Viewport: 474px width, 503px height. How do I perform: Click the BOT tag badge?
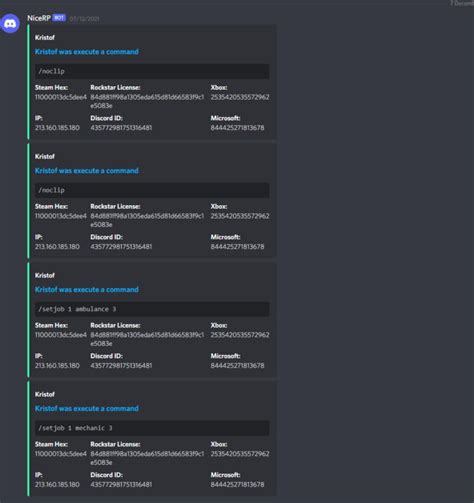point(59,18)
